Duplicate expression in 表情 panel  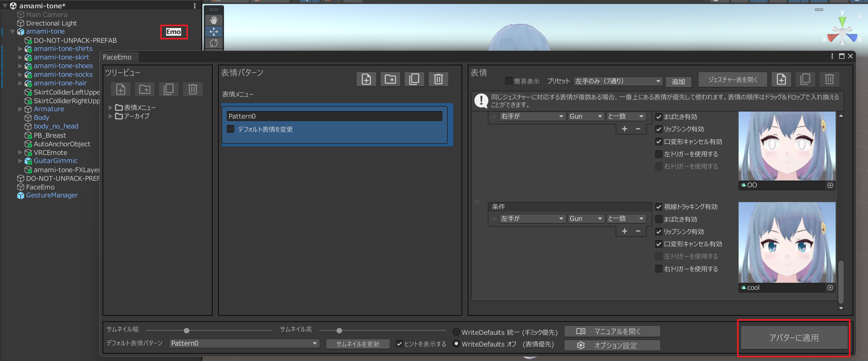click(805, 79)
